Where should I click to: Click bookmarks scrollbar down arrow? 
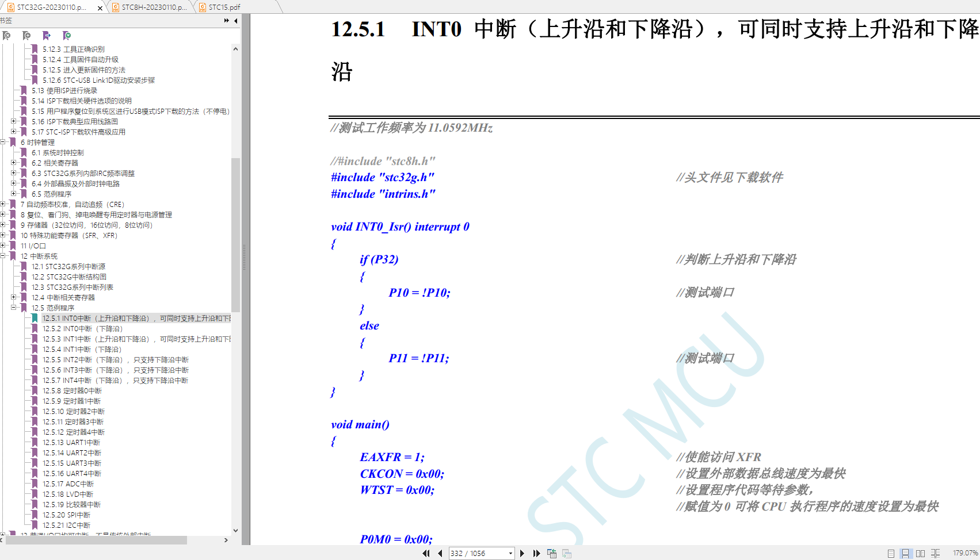235,531
